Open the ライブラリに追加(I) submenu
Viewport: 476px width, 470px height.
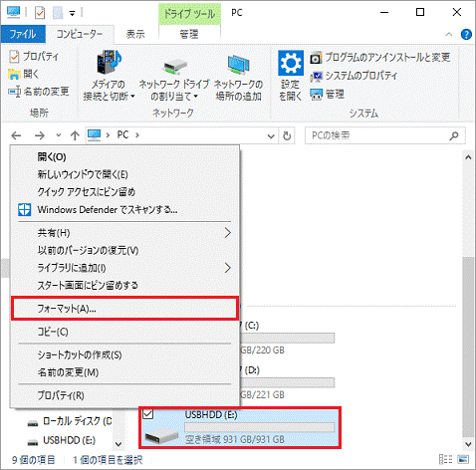124,268
